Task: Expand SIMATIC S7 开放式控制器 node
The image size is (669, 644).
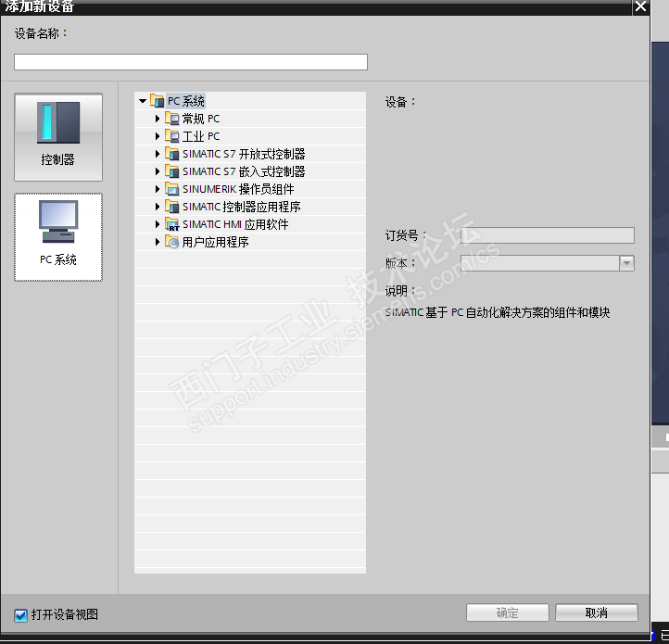Action: pyautogui.click(x=158, y=154)
